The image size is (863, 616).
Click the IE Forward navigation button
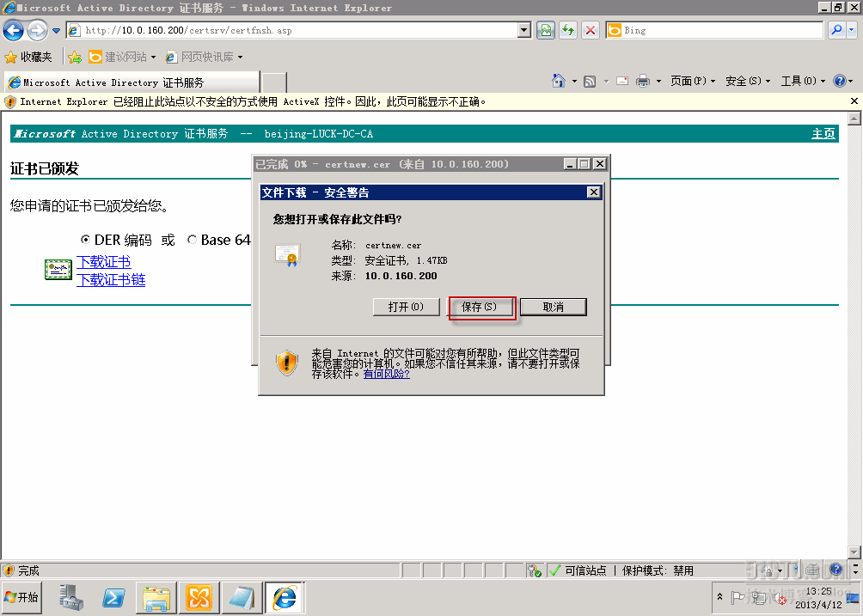click(x=37, y=30)
